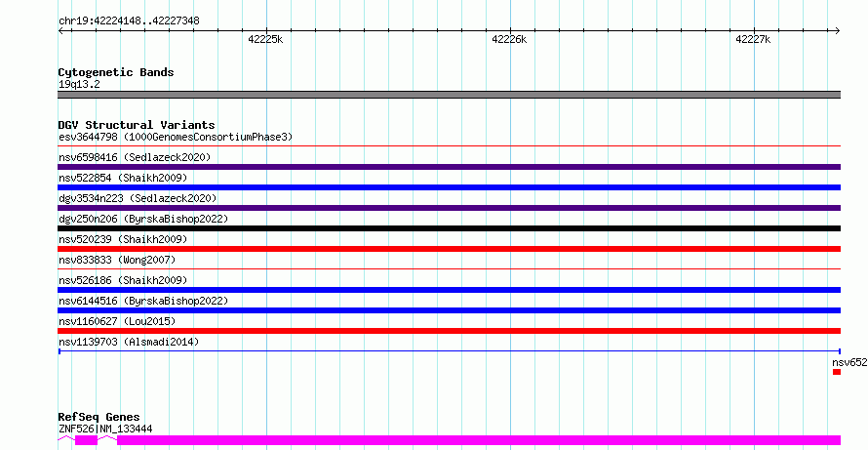Select the thin red esv3644798 variant line

450,146
